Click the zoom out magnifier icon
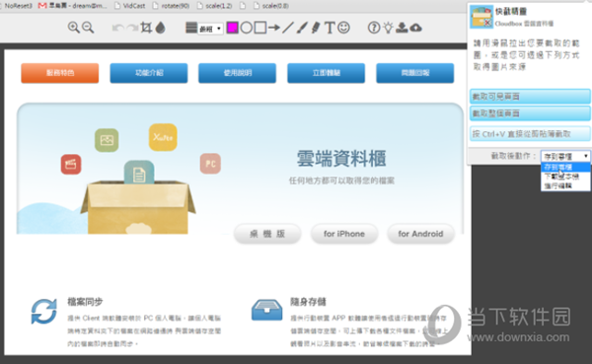Screen dimensions: 592x364 pyautogui.click(x=88, y=28)
